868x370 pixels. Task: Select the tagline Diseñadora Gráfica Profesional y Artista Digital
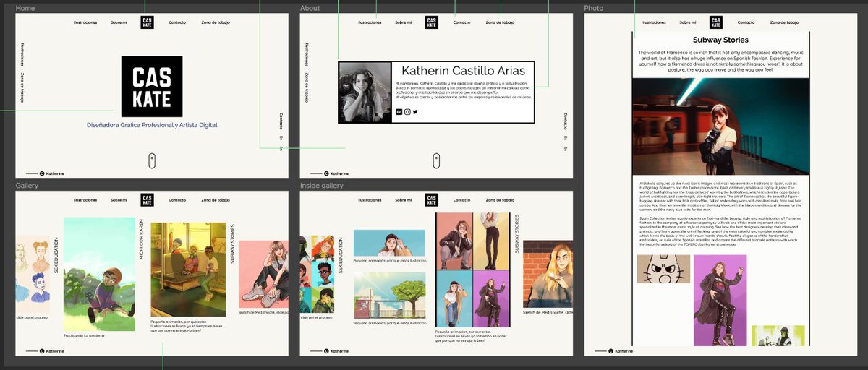click(x=152, y=125)
